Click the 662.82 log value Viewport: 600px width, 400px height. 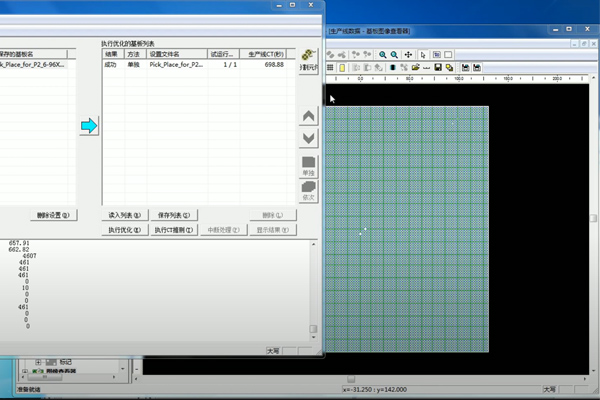point(19,250)
